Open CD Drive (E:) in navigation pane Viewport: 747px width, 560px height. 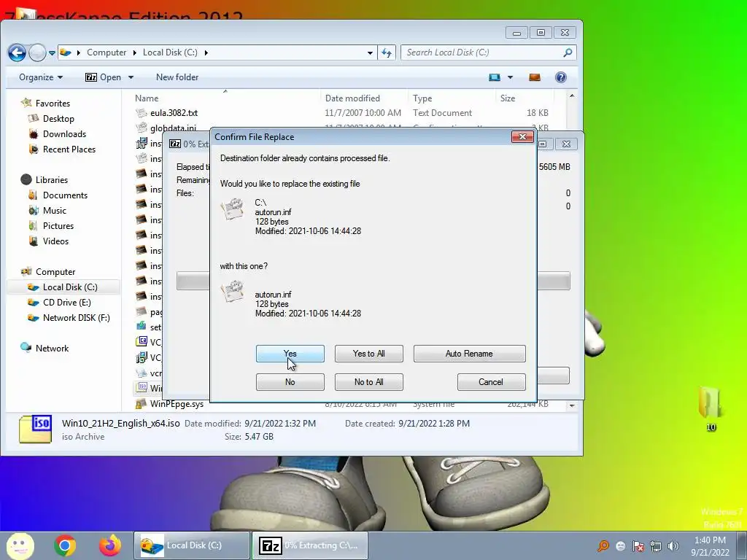pos(66,303)
